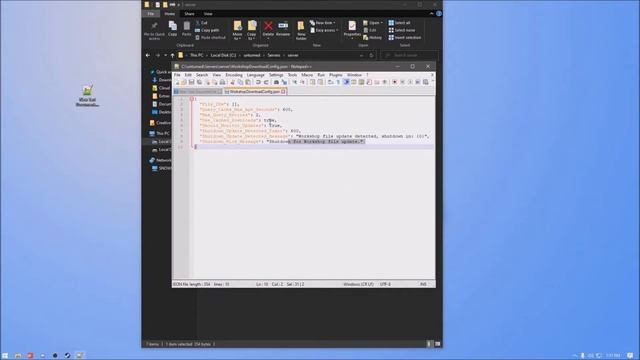The image size is (640, 360).
Task: Click the New folder icon in Explorer
Action: (x=301, y=27)
